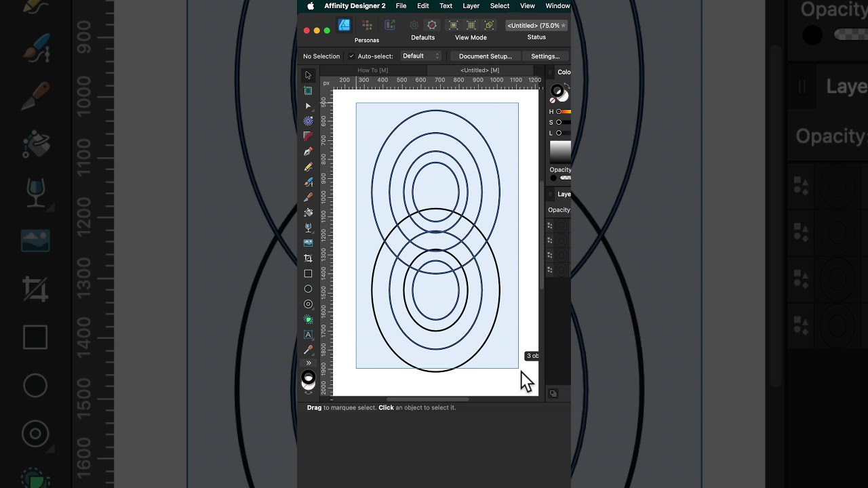Viewport: 868px width, 488px height.
Task: Select the Pen tool
Action: [308, 152]
